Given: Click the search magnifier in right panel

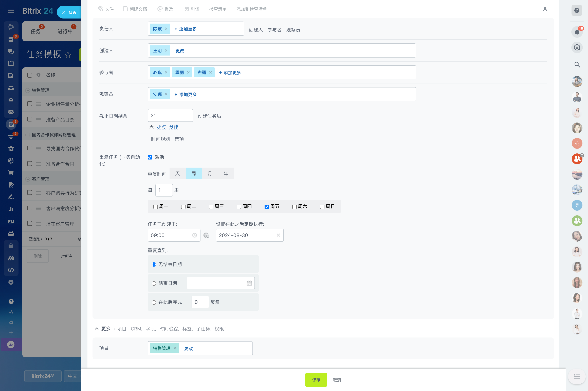Looking at the screenshot, I should click(x=577, y=65).
